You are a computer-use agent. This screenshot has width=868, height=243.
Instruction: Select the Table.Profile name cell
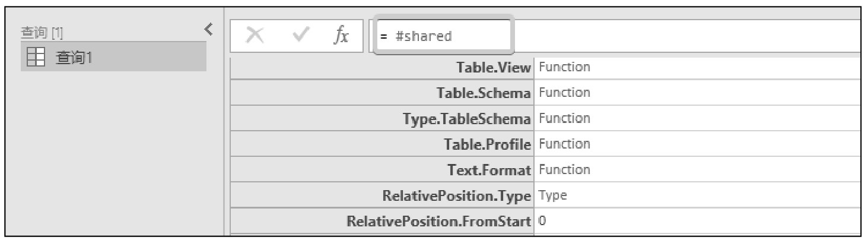click(382, 144)
